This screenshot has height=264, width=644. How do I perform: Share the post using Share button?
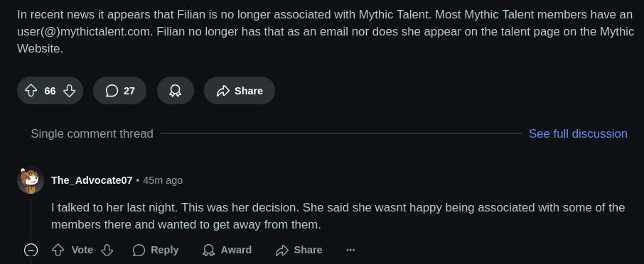click(240, 91)
